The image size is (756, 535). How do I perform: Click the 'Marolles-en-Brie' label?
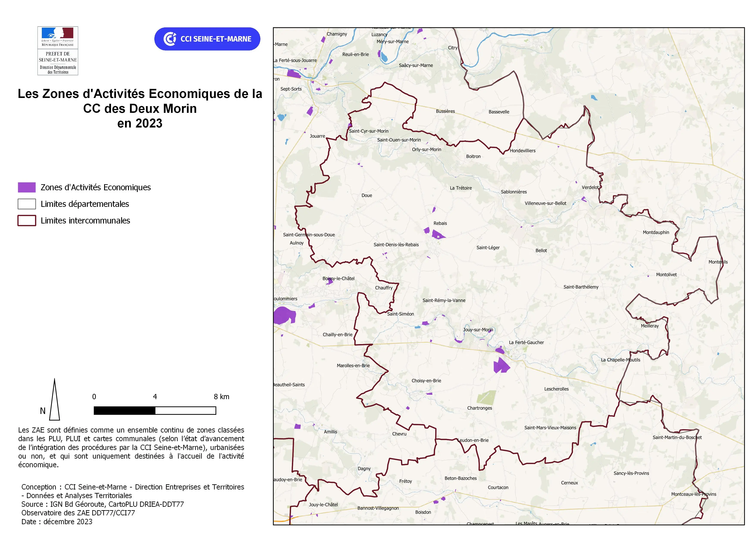[353, 366]
